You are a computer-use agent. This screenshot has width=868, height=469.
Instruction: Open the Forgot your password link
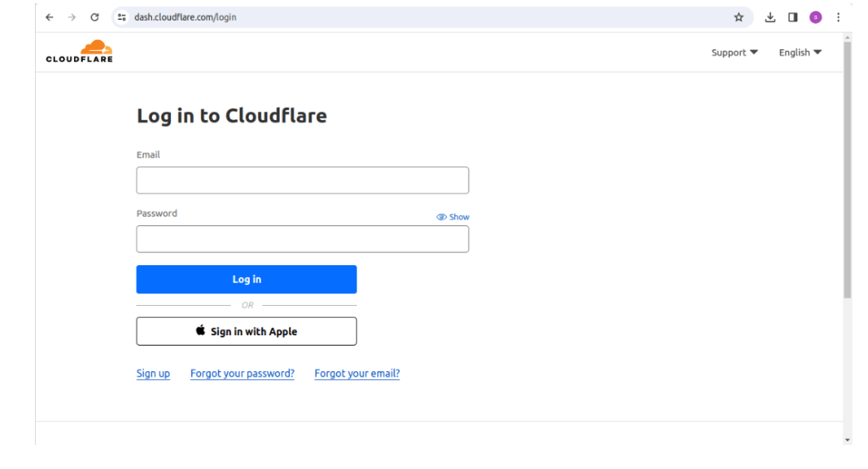tap(242, 373)
